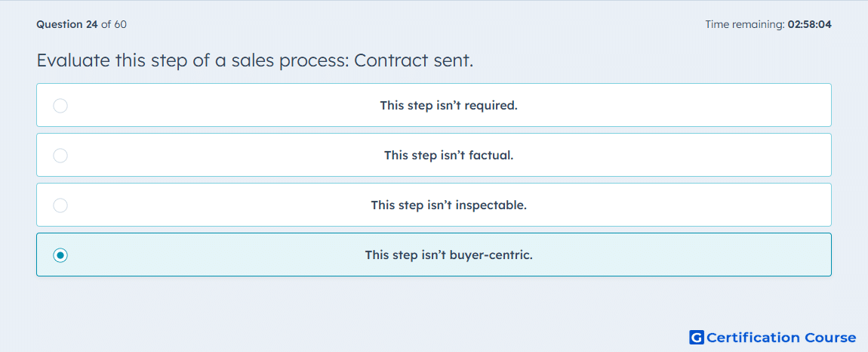This screenshot has height=352, width=868.
Task: Open the Certification Course text link
Action: (x=781, y=338)
